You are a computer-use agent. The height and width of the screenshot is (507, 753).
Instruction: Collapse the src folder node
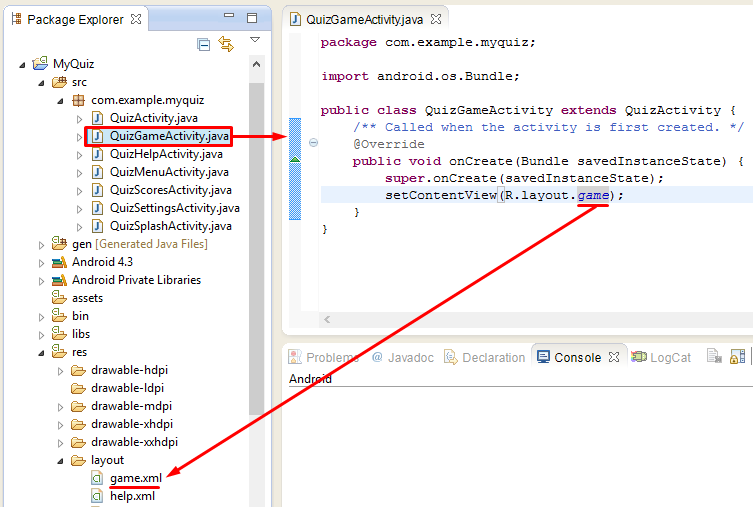[41, 83]
